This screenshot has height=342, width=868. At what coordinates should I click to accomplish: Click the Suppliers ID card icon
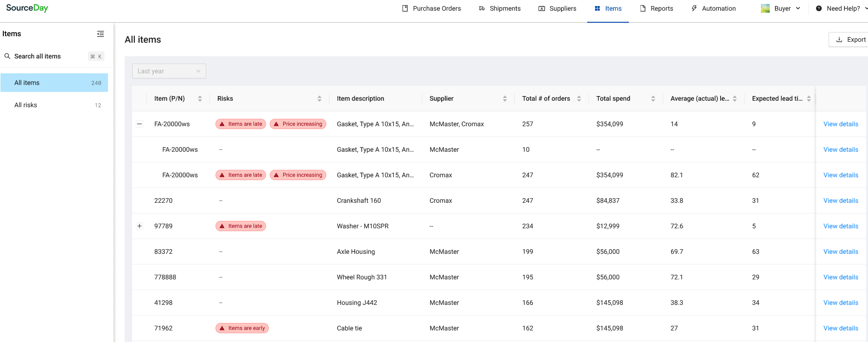click(x=542, y=8)
